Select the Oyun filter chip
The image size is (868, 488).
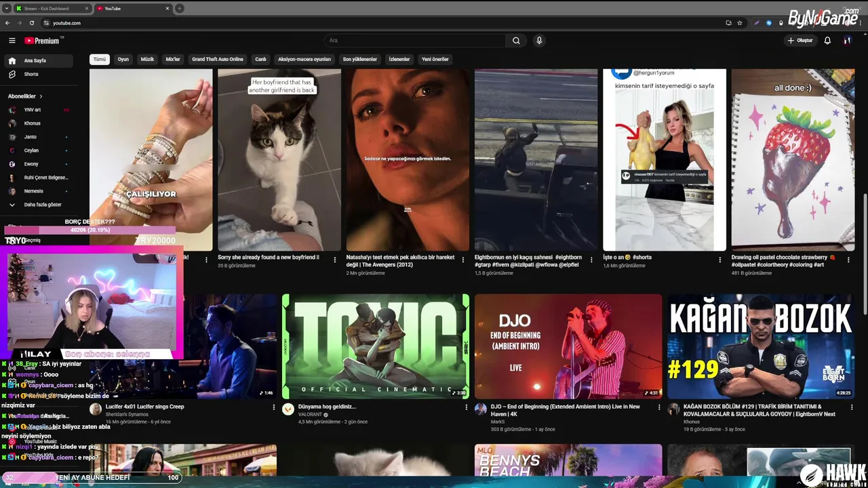coord(123,59)
